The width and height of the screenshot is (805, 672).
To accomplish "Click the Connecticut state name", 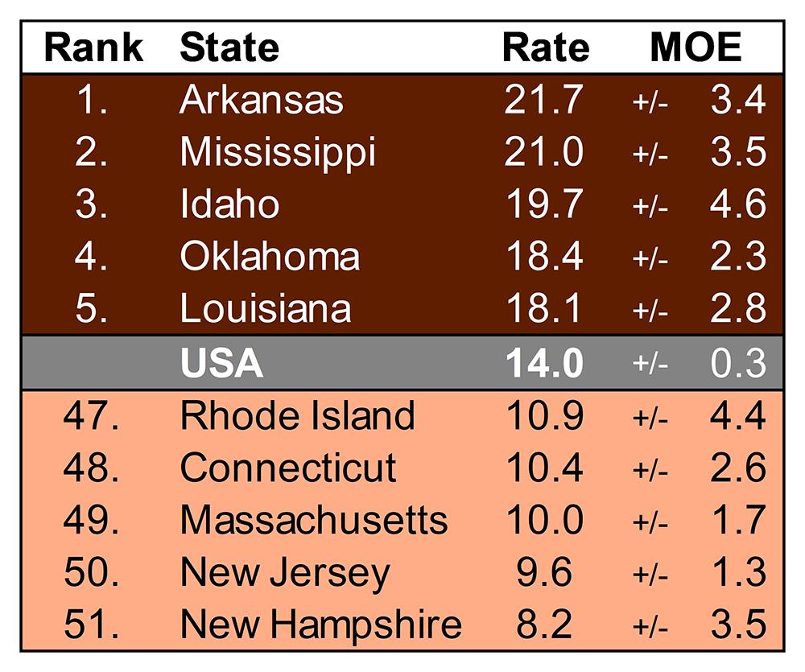I will [288, 468].
